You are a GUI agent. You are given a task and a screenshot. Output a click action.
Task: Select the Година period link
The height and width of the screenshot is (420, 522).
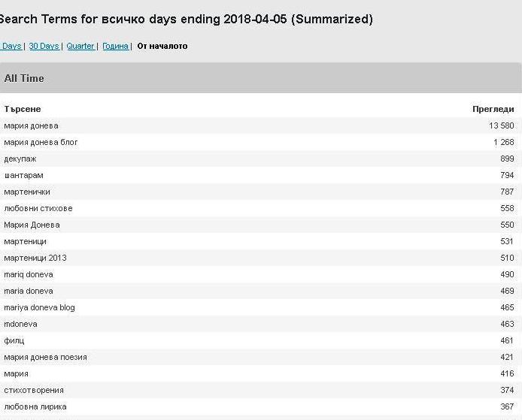[115, 47]
